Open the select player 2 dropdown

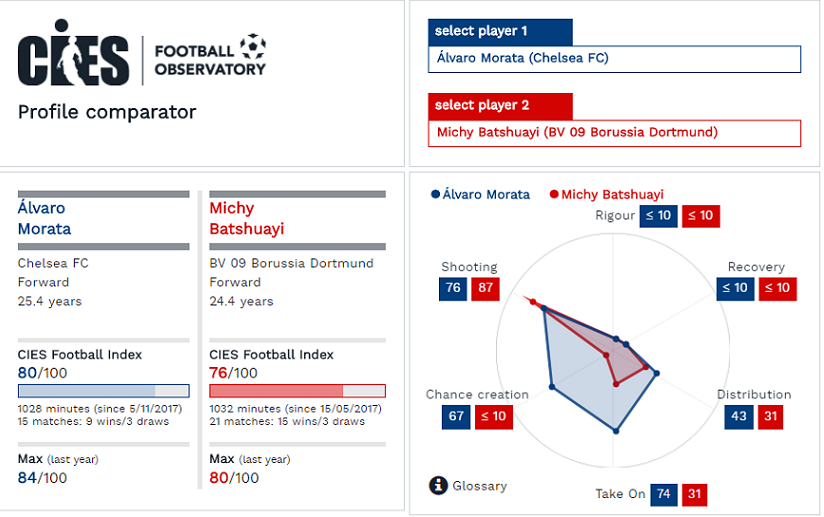[614, 133]
